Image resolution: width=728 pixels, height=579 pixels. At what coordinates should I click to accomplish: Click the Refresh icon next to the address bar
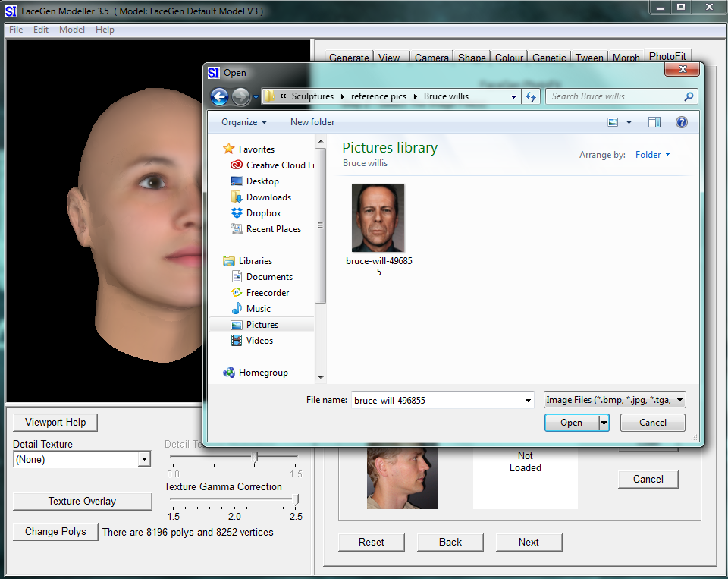point(531,96)
